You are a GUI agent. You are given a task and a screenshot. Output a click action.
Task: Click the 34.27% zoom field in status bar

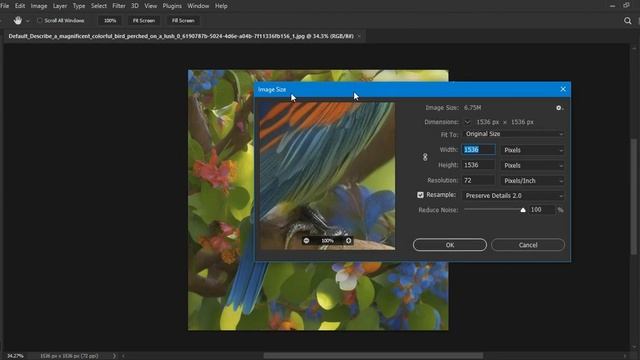(16, 356)
